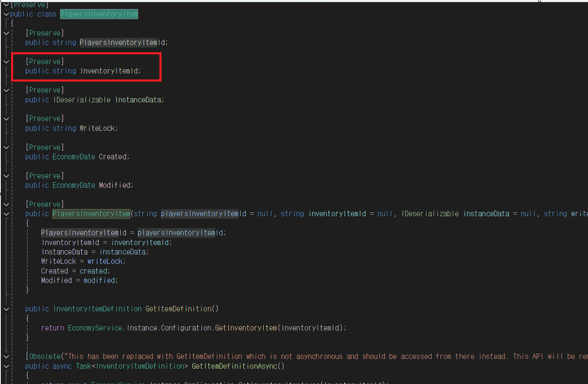
Task: Collapse the public class PlayersInventoryItem fold arrow
Action: (x=6, y=14)
